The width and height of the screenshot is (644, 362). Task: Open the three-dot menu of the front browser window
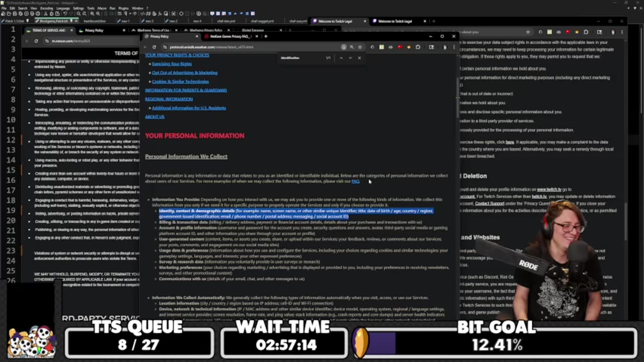tap(454, 47)
